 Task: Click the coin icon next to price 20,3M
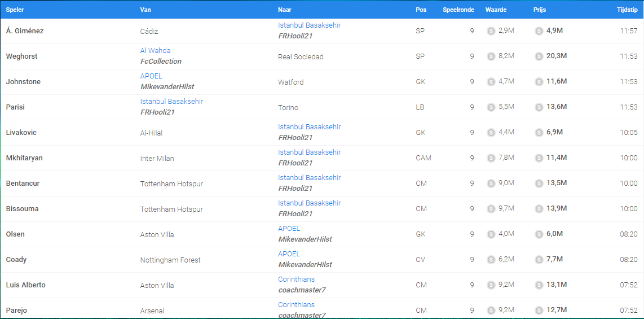coord(539,56)
